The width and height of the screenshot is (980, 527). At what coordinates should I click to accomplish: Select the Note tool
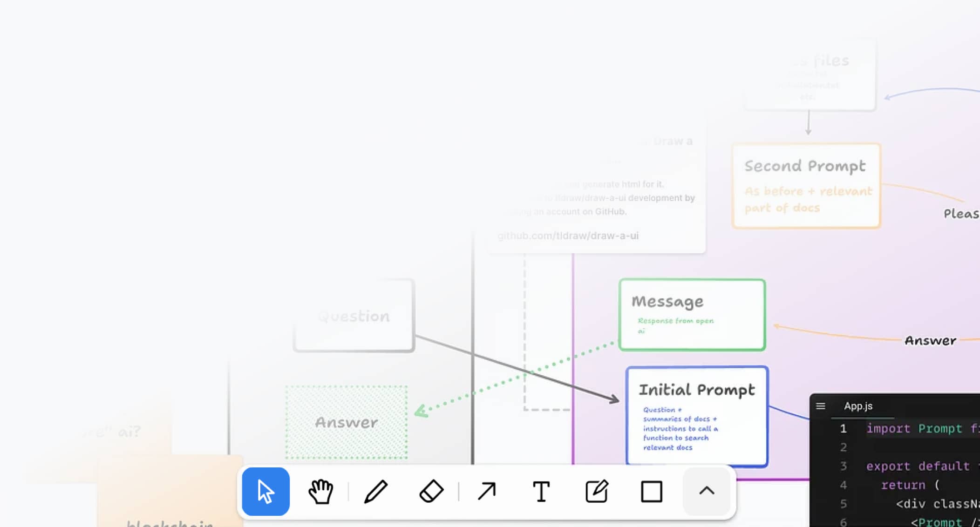coord(596,492)
